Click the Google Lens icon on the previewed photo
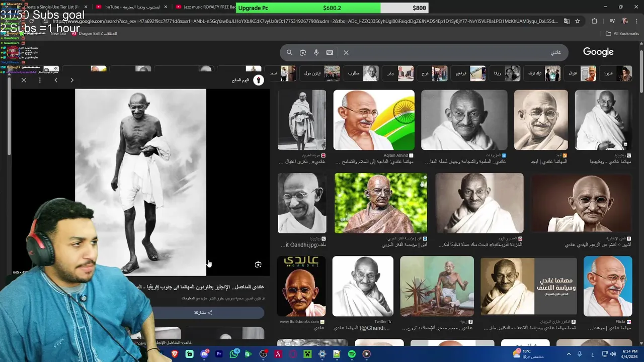The height and width of the screenshot is (362, 644). coord(258,264)
